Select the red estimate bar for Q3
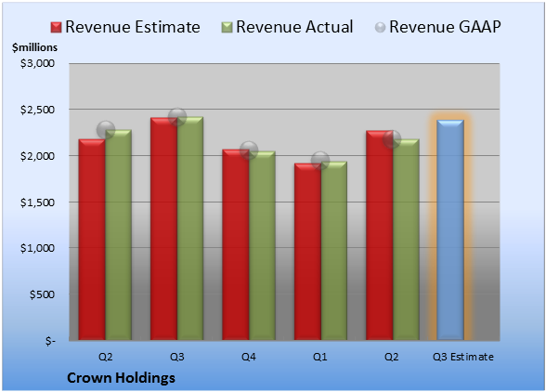The height and width of the screenshot is (392, 546). 163,229
